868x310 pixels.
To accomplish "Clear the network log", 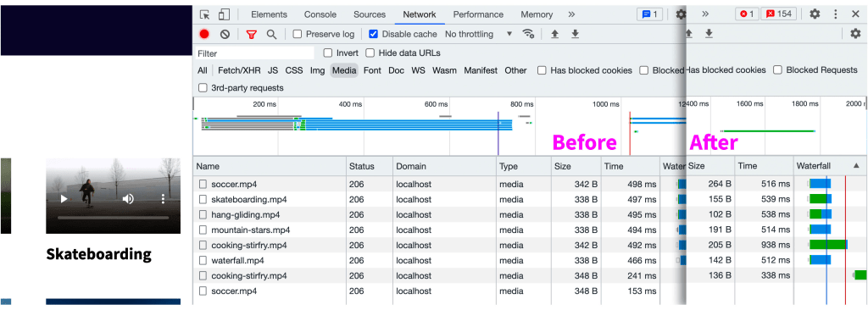I will coord(225,34).
